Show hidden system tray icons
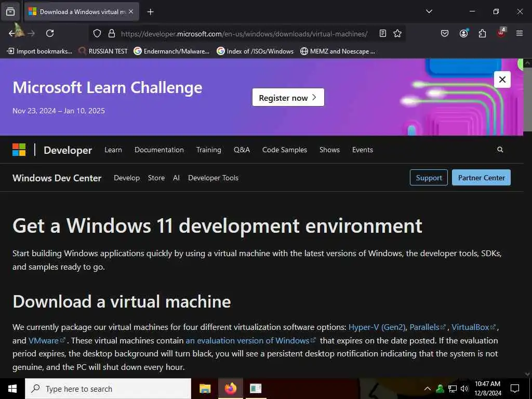Image resolution: width=532 pixels, height=399 pixels. (428, 389)
